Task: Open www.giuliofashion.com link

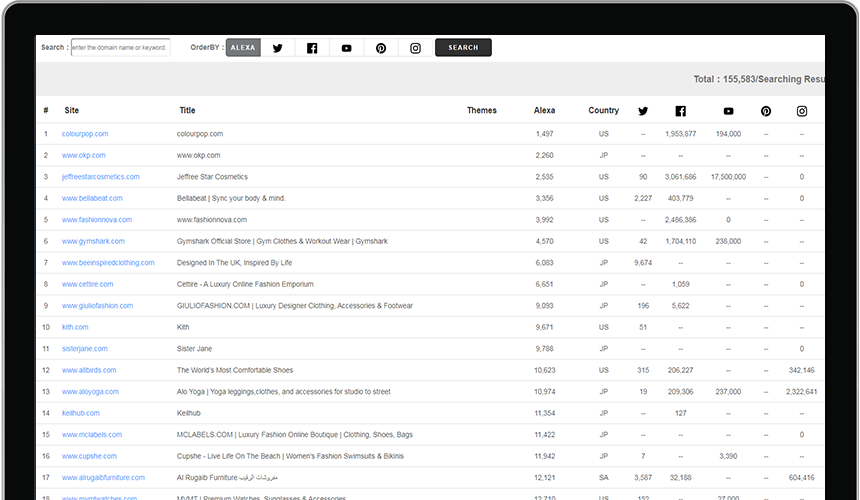Action: [97, 305]
